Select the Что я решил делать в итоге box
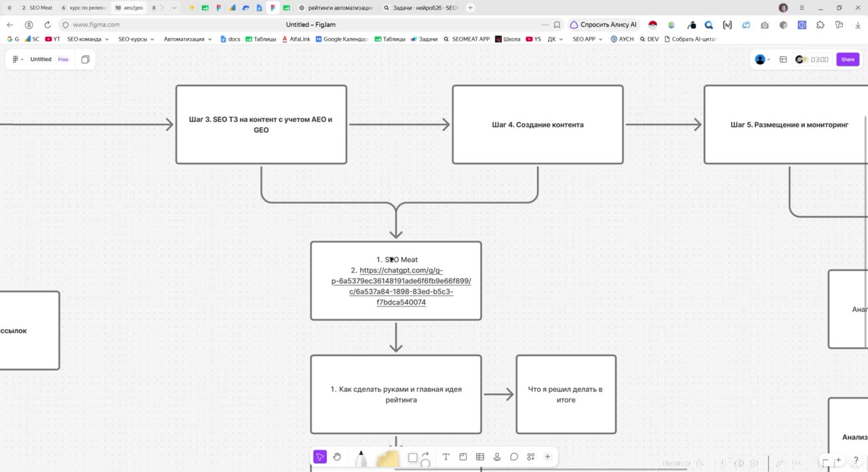868x472 pixels. [566, 395]
